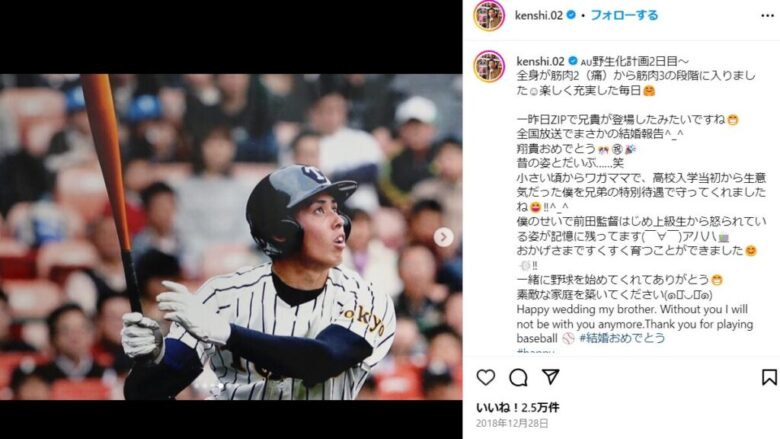Open the kenshi.02 header profile picture
The image size is (780, 439).
489,15
